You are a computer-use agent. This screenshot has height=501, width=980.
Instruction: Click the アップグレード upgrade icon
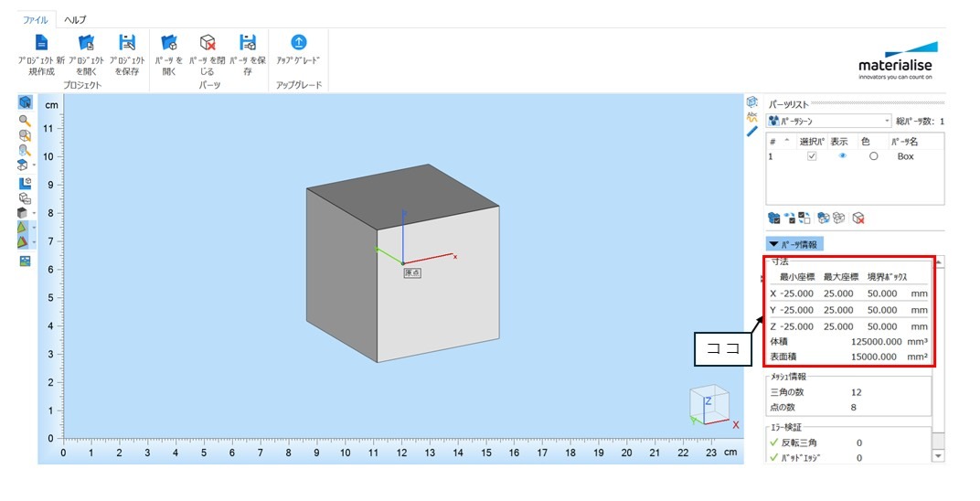tap(298, 43)
